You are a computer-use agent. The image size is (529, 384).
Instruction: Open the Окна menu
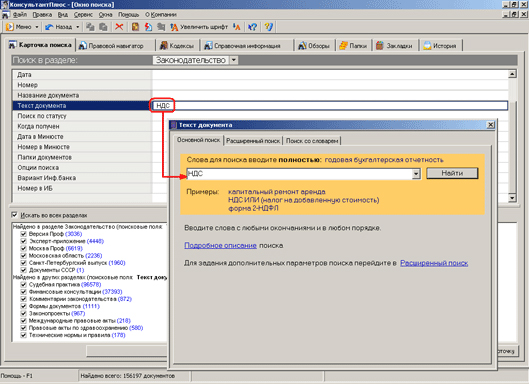coord(105,15)
